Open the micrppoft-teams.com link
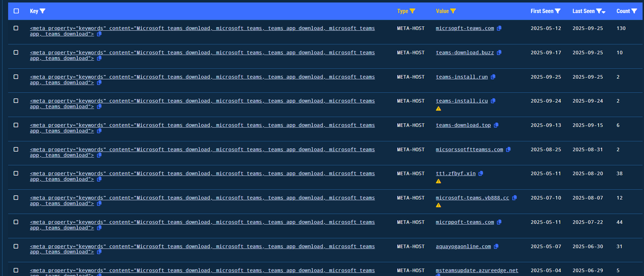 pos(465,222)
